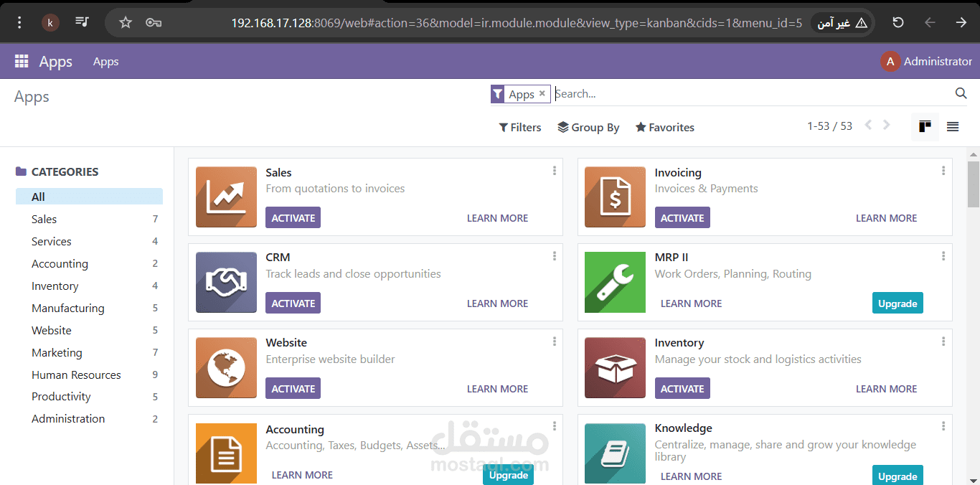
Task: Activate the Website app
Action: click(293, 389)
